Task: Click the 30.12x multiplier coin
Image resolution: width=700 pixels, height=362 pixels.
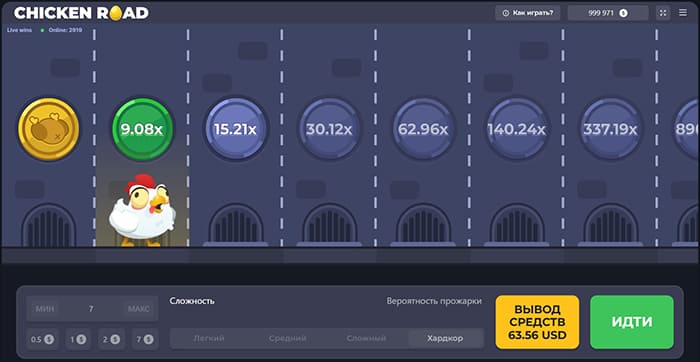Action: point(329,129)
